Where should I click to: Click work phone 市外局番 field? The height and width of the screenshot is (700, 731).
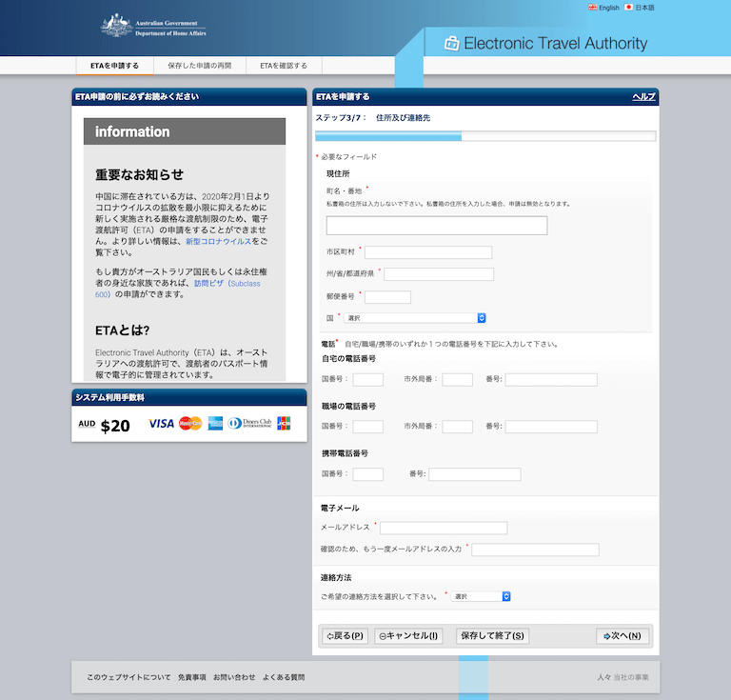pyautogui.click(x=457, y=427)
